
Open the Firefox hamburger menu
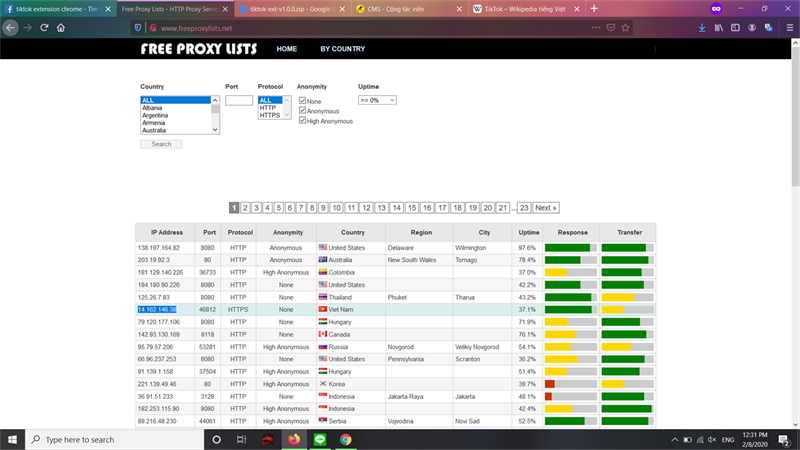click(x=790, y=28)
